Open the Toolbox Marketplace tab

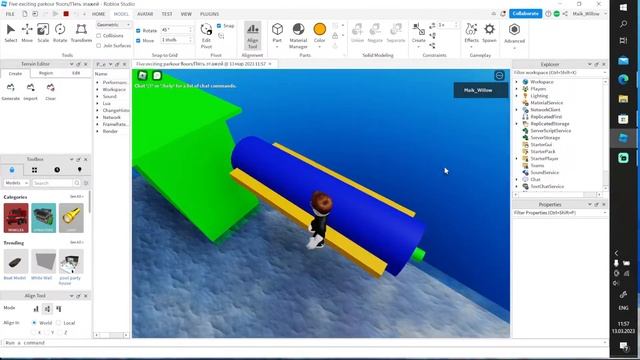click(x=12, y=170)
